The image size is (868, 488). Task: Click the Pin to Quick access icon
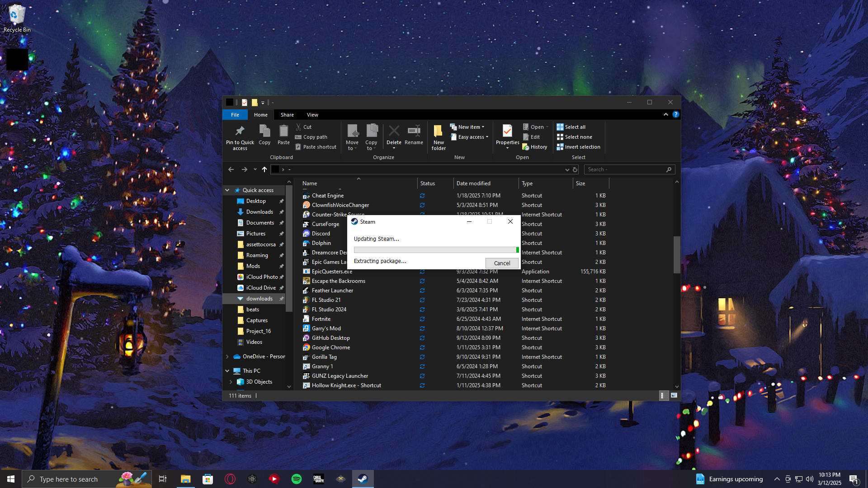(x=240, y=131)
